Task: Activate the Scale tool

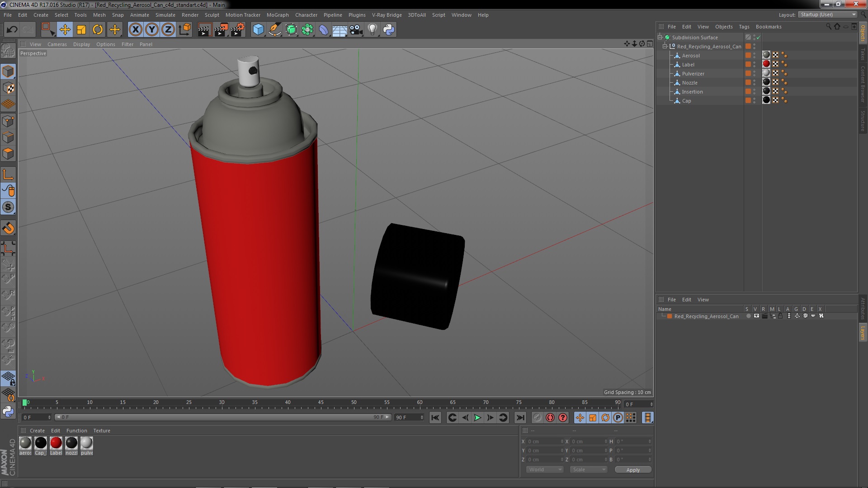Action: 81,30
